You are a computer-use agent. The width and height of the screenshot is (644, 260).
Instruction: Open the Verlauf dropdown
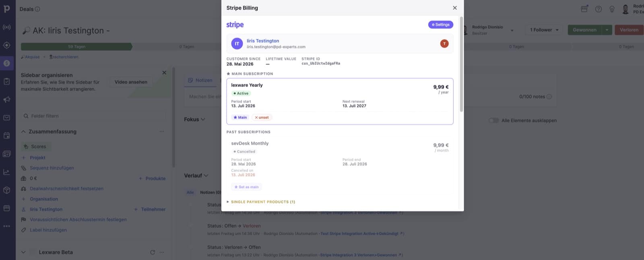196,176
